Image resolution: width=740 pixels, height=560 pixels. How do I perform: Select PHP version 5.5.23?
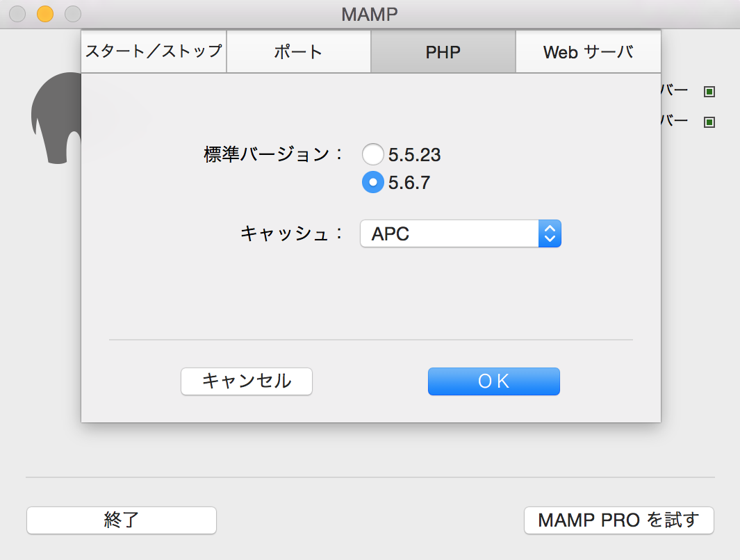373,154
